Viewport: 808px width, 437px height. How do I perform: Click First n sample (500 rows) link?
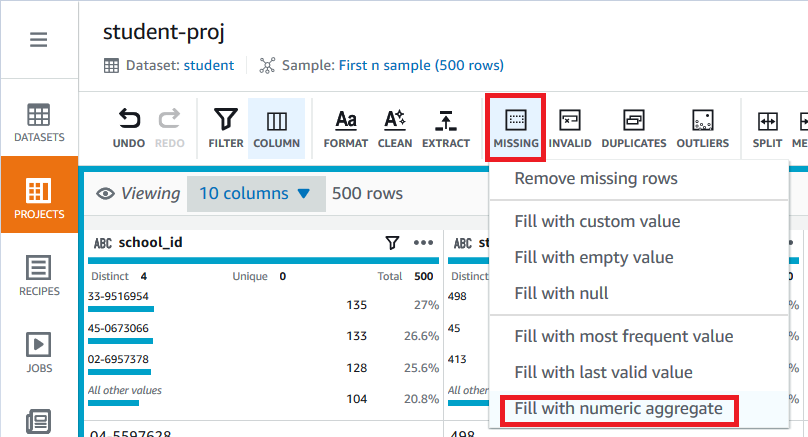(x=421, y=65)
